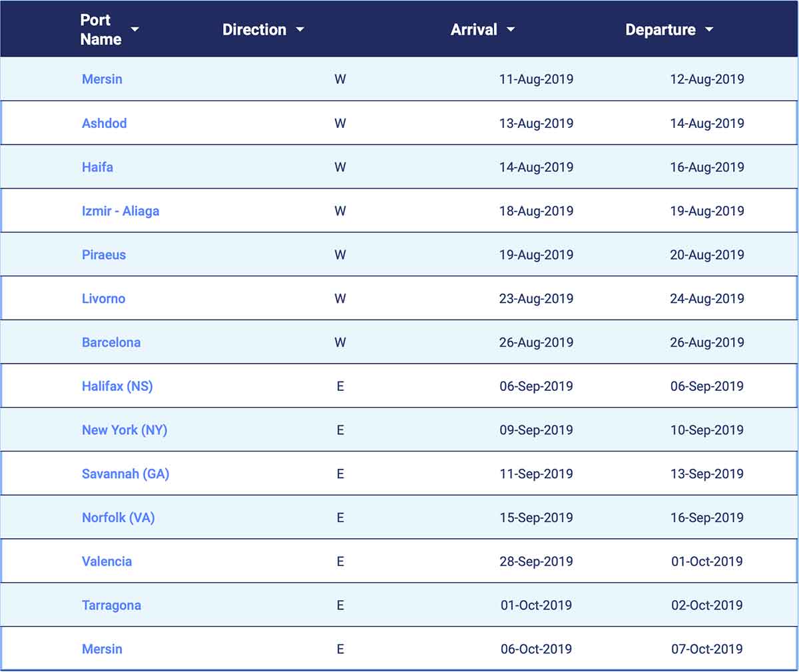
Task: Click the Norfolk (VA) port link
Action: click(118, 517)
